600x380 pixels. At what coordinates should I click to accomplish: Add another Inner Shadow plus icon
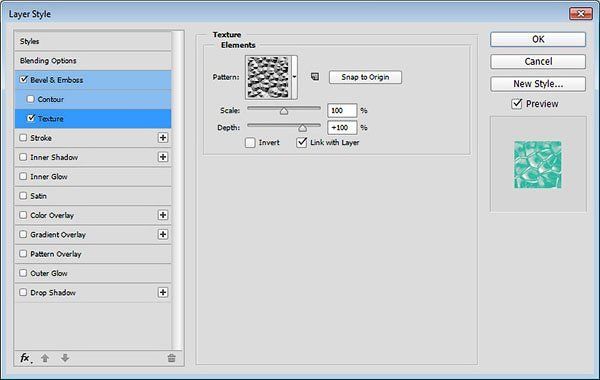(163, 157)
